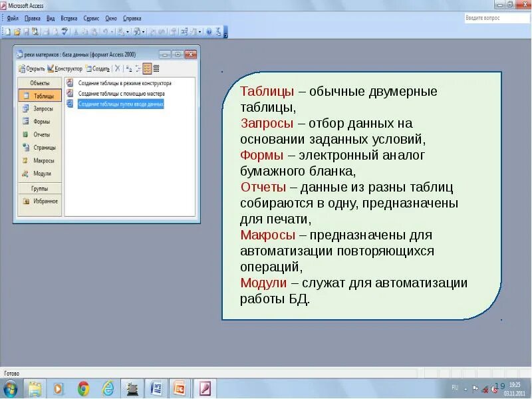Click the Office Links toolbar icon
The image size is (532, 399).
(x=120, y=32)
